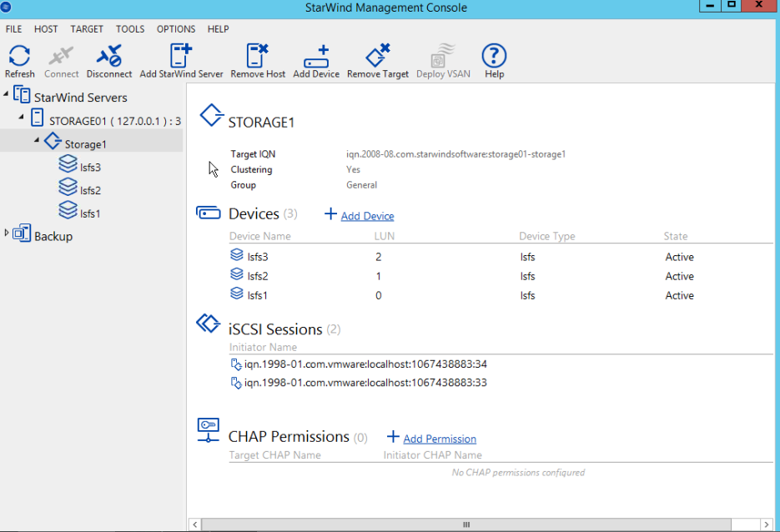Click the Disconnect toolbar icon
780x532 pixels.
[x=109, y=56]
